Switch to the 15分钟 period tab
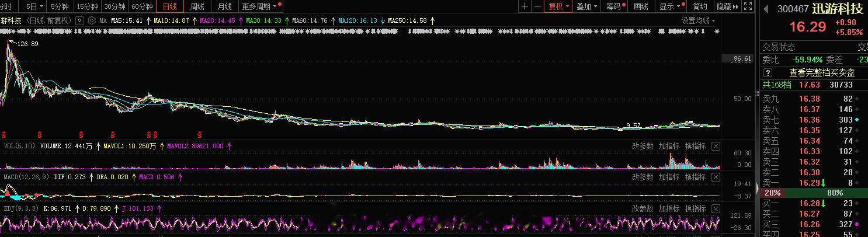868x237 pixels. pos(88,6)
